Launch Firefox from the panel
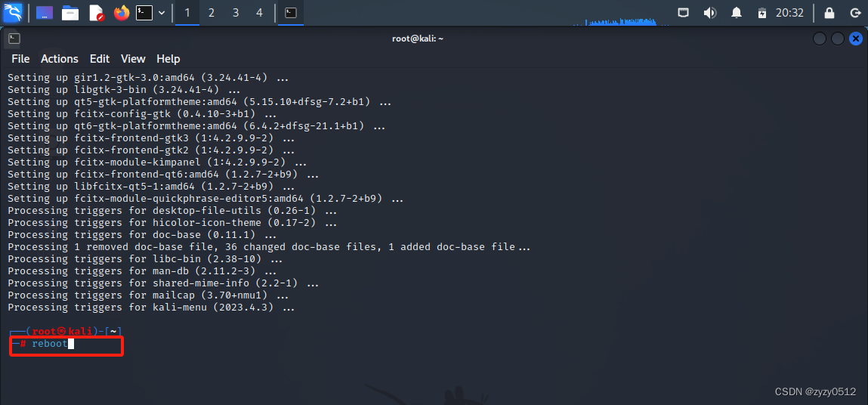 (x=121, y=12)
